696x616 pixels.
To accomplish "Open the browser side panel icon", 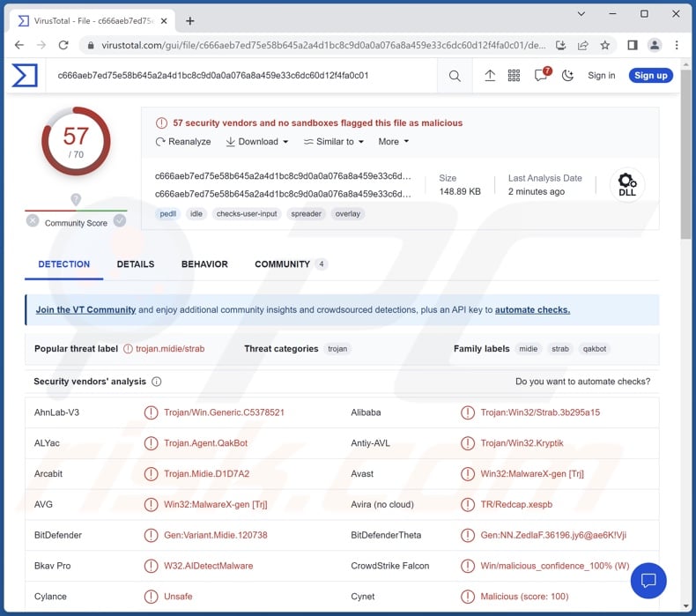I will (x=633, y=45).
